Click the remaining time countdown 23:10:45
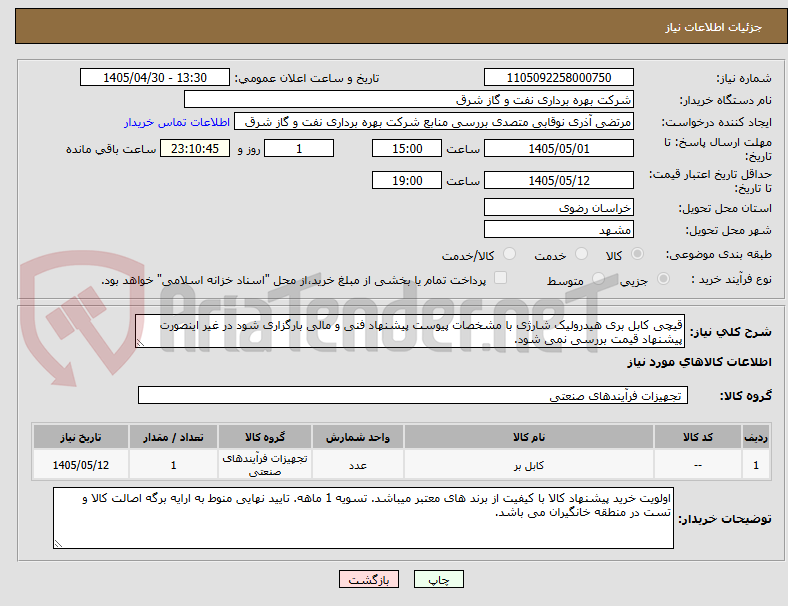Viewport: 788px width, 606px height. pos(195,148)
